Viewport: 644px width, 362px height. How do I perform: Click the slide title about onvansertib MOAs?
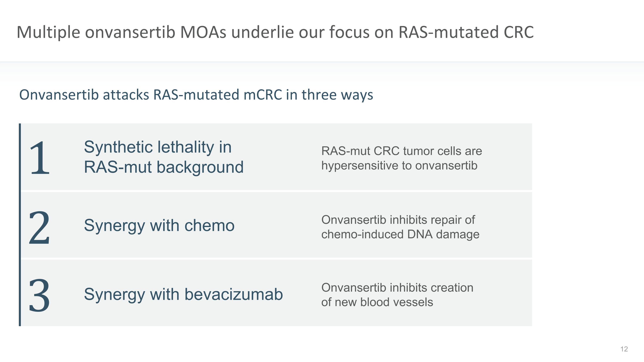[275, 32]
